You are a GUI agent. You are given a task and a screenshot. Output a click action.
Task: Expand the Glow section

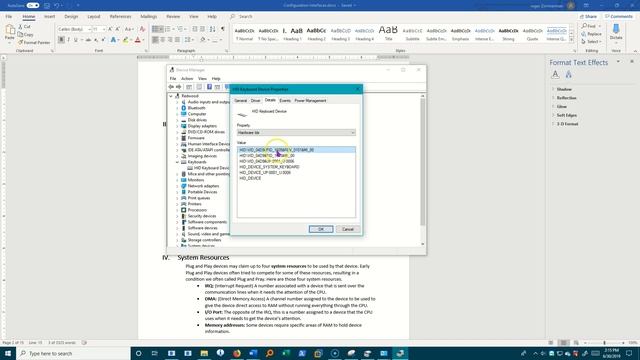[x=561, y=107]
